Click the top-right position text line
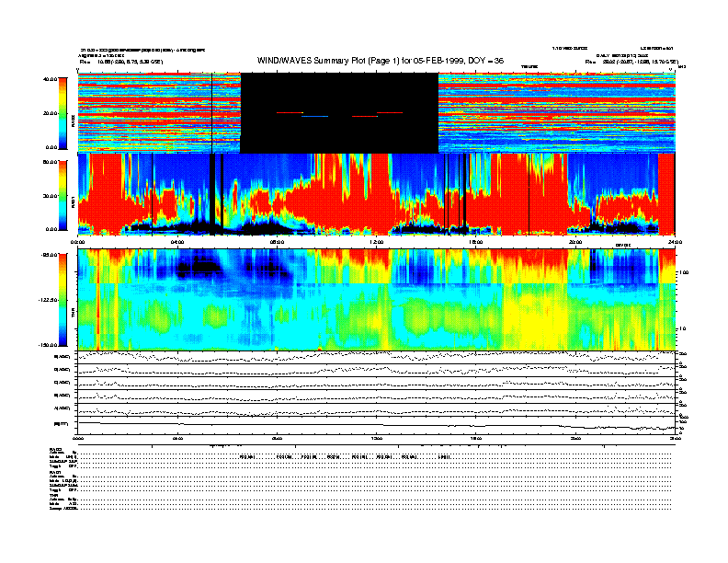The image size is (728, 563). (x=631, y=62)
